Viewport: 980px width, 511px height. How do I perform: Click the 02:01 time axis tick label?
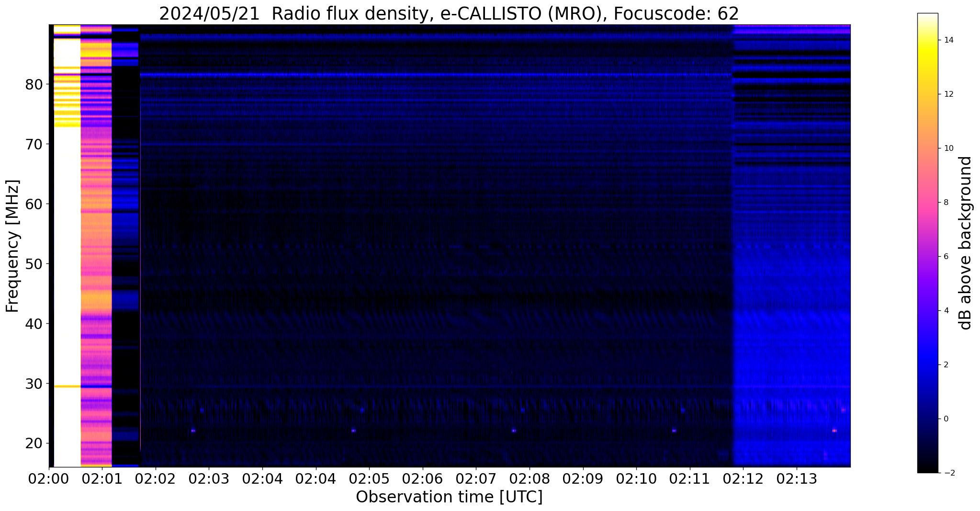pos(102,478)
